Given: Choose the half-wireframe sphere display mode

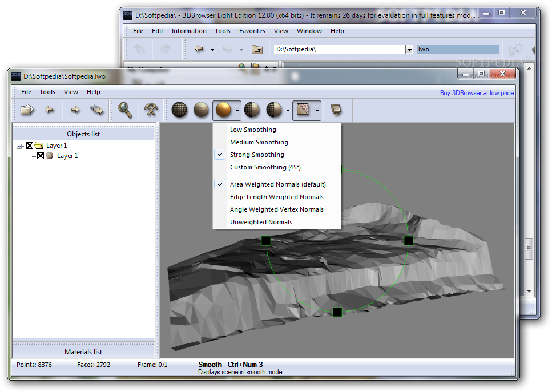Looking at the screenshot, I should coord(252,110).
